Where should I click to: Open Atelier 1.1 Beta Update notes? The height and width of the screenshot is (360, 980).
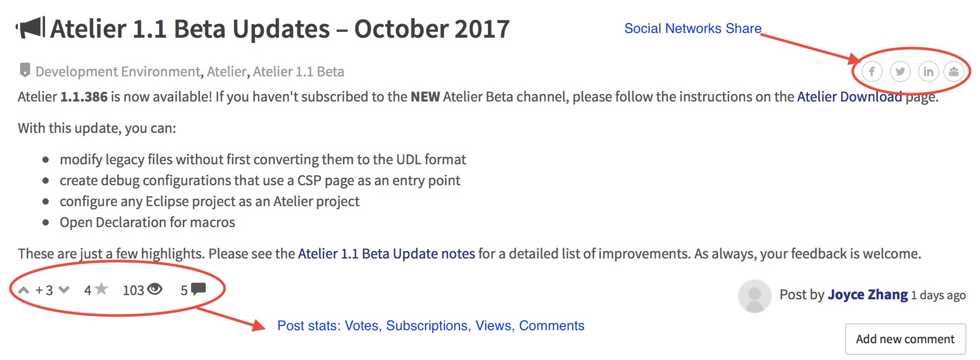(x=386, y=254)
